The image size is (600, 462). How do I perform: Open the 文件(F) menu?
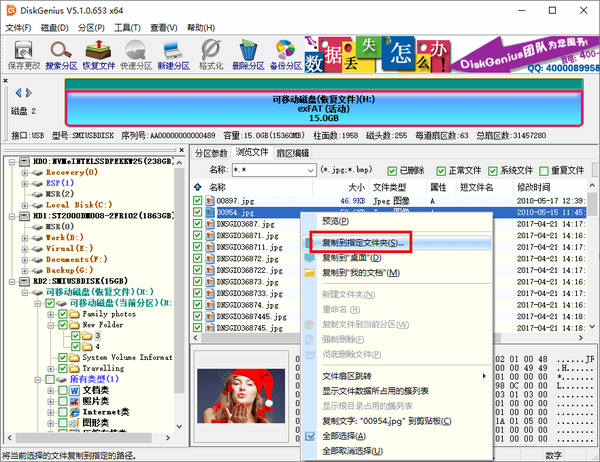tap(18, 28)
